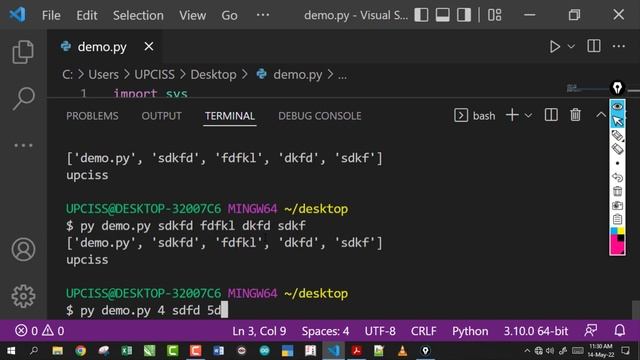640x360 pixels.
Task: Pick the magenta Epic Pen color
Action: 616,246
